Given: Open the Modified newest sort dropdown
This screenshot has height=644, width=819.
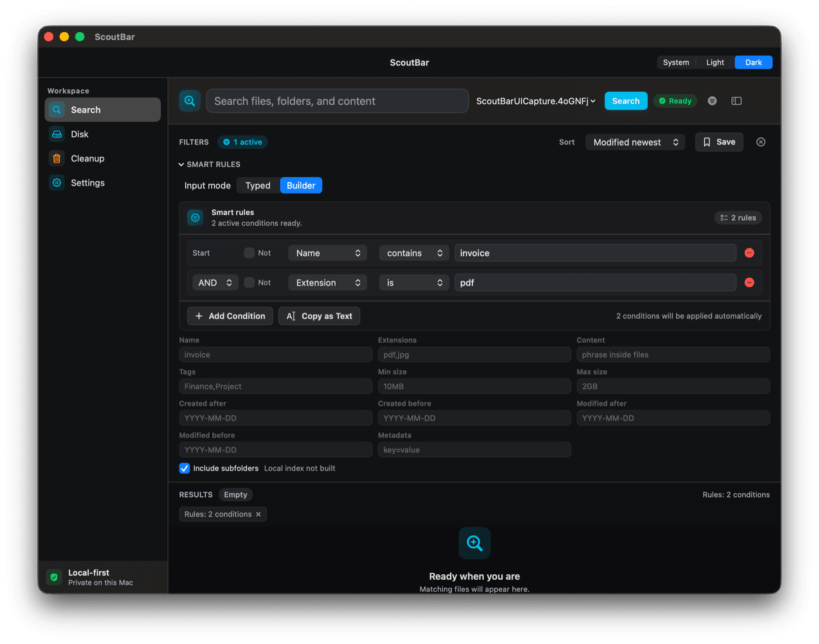Looking at the screenshot, I should point(635,142).
